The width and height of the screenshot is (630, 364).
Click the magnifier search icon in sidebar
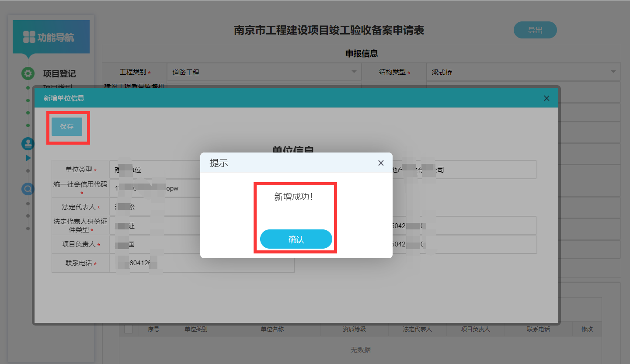click(x=28, y=189)
